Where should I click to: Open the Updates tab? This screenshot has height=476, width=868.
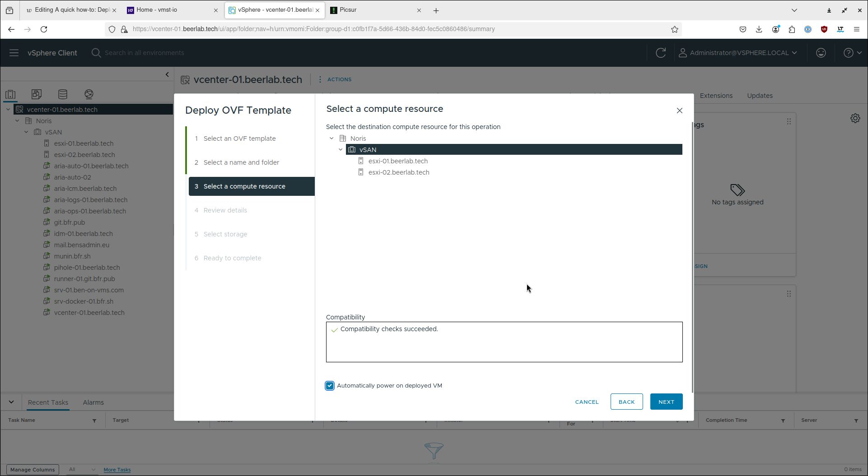pos(760,96)
